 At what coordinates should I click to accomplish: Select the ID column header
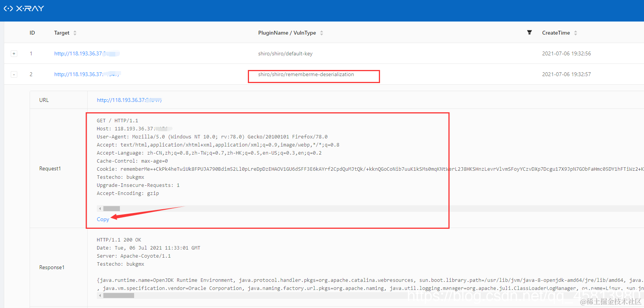(32, 33)
